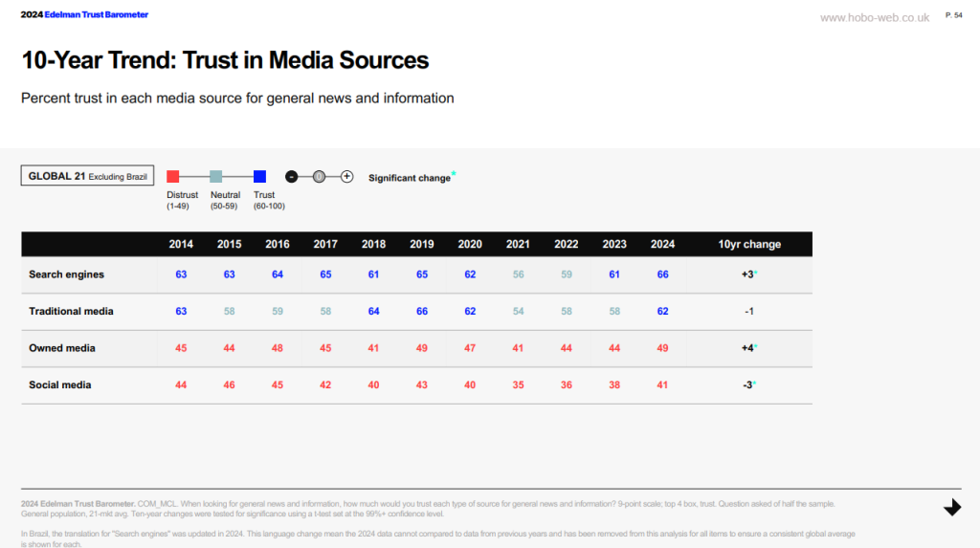The width and height of the screenshot is (980, 548).
Task: Select the 2014 column header
Action: pos(181,244)
